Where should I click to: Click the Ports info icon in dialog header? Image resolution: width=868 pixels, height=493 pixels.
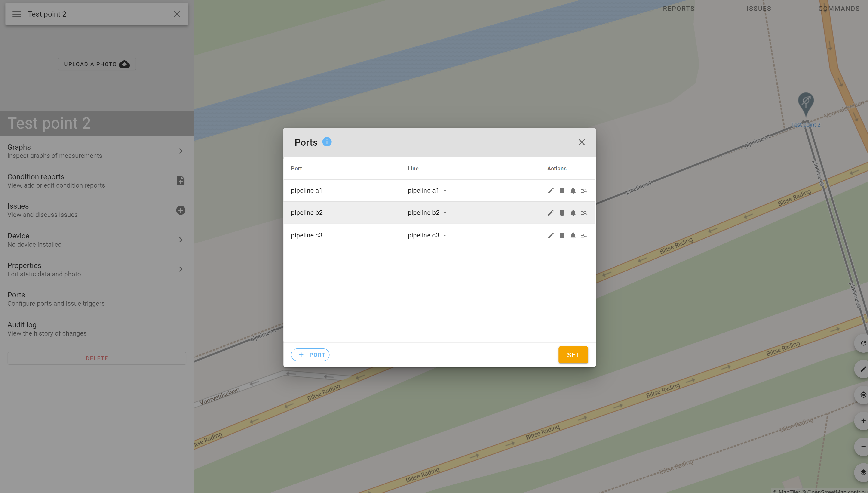click(x=327, y=142)
